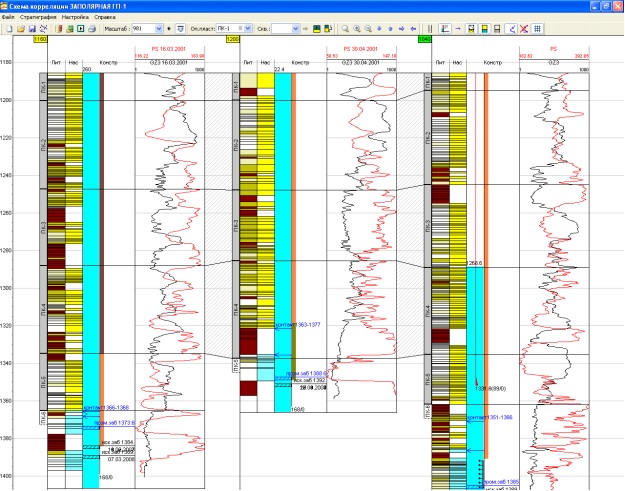Click the green well-panel icon
Viewport: 625px width, 491px height.
pos(317,29)
